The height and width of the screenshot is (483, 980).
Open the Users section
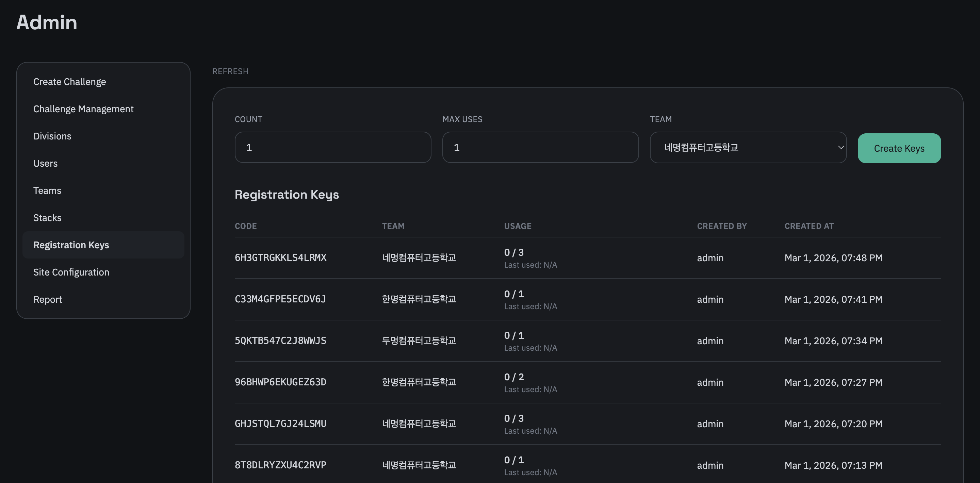point(45,163)
